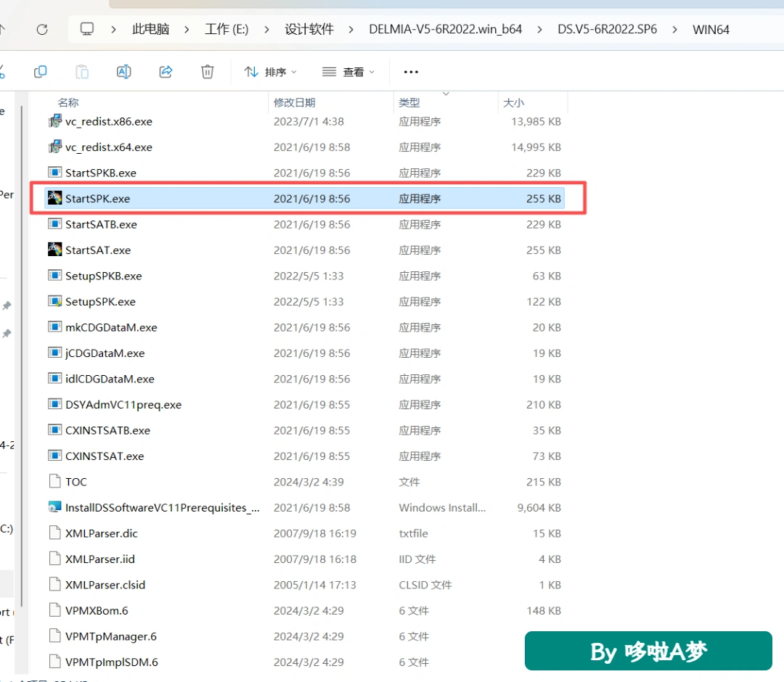
Task: Click the StartSPK.exe application icon
Action: tap(55, 198)
